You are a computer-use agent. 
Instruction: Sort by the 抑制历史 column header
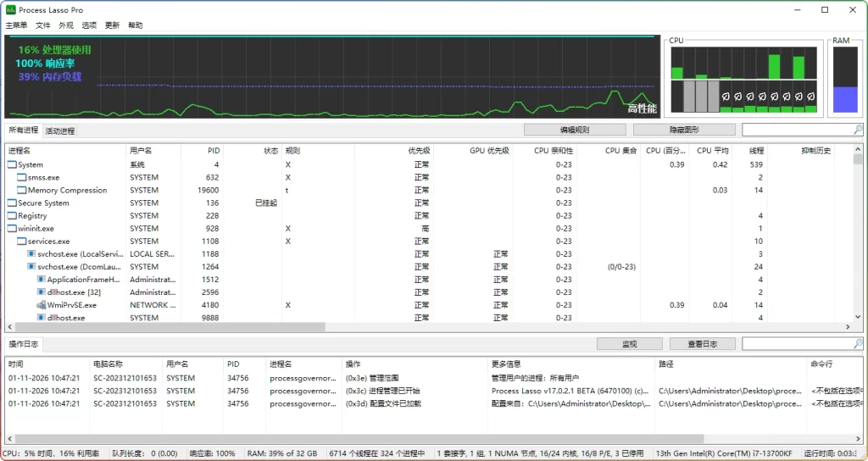coord(800,151)
